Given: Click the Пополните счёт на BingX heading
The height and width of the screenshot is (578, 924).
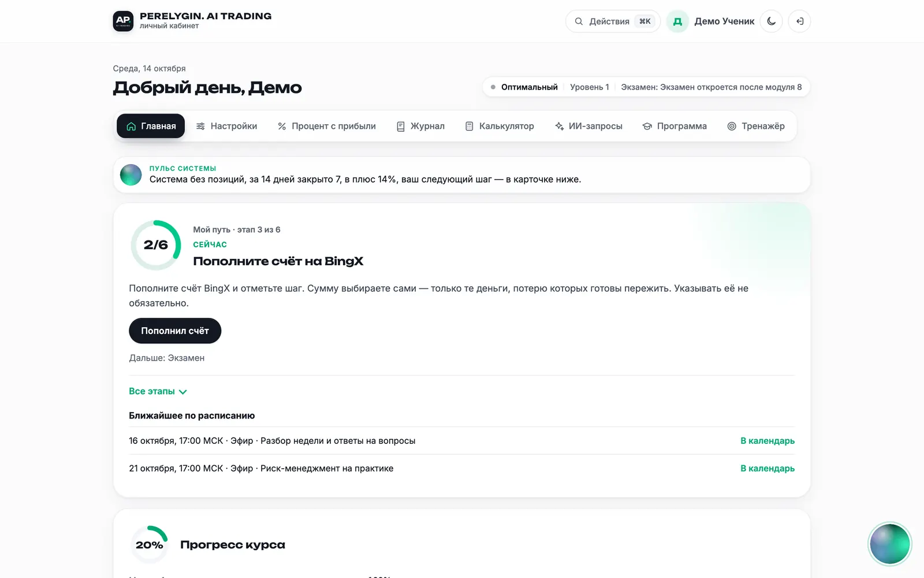Looking at the screenshot, I should (x=278, y=261).
